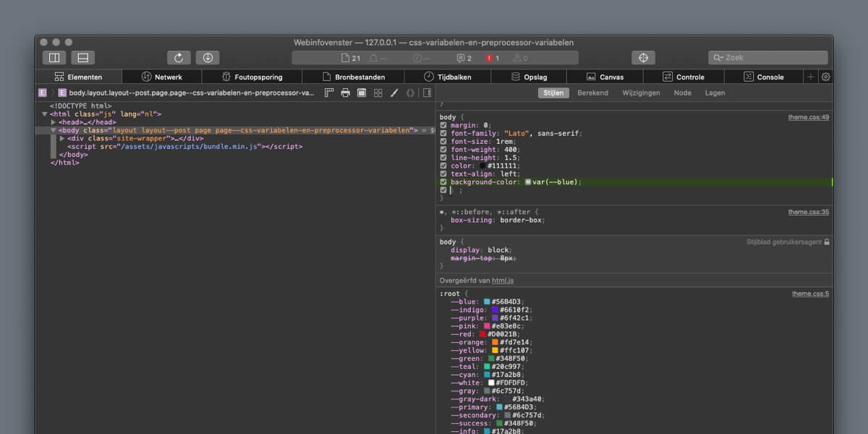Open the Wijzigingen sidebar panel

(x=641, y=93)
